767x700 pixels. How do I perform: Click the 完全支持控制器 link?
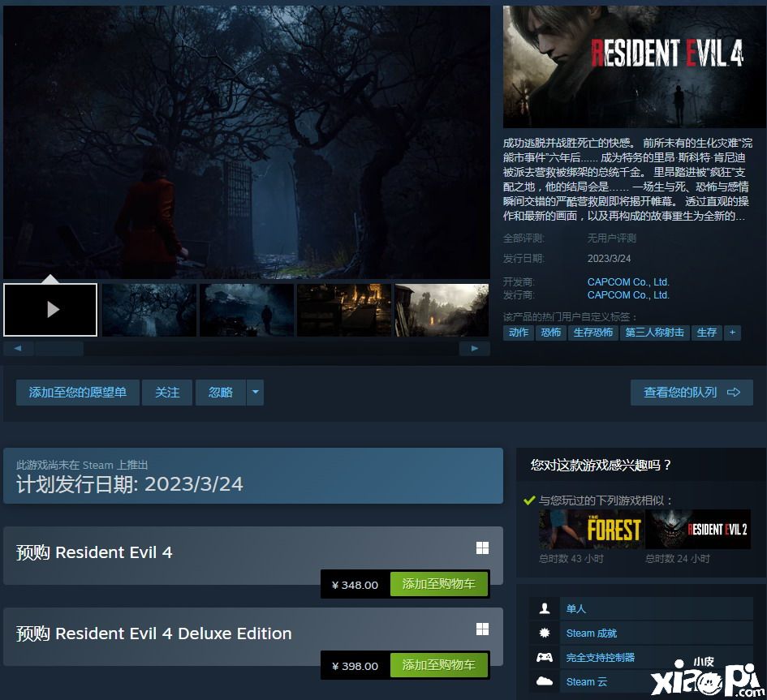(600, 658)
